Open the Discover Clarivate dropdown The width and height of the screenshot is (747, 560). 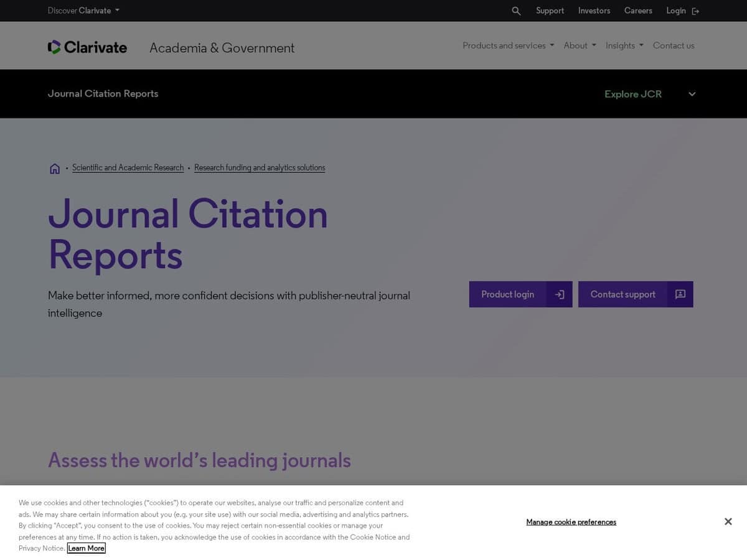pyautogui.click(x=83, y=11)
